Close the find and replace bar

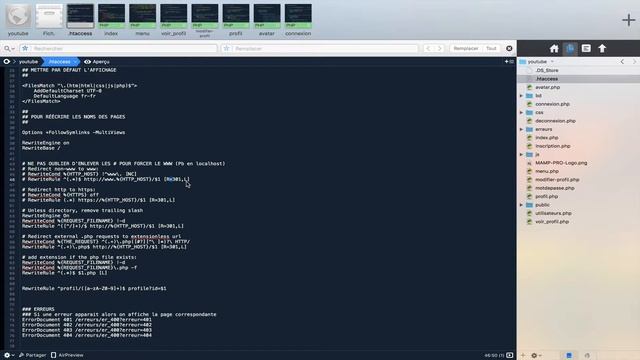509,48
